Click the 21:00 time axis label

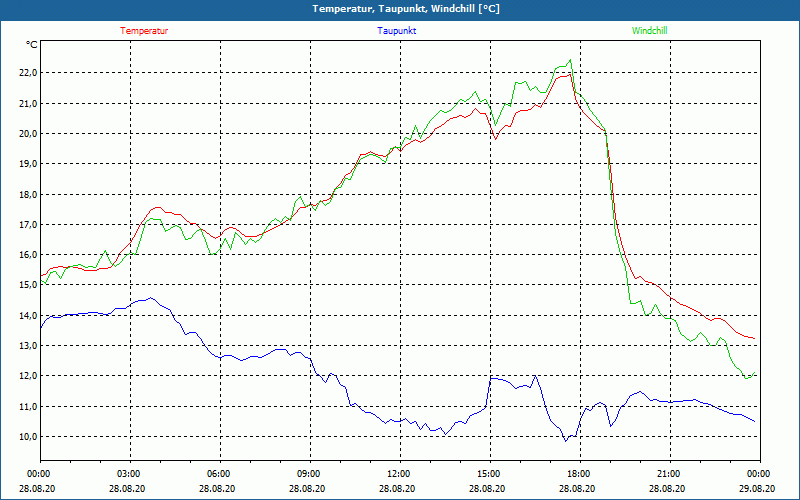pyautogui.click(x=667, y=474)
